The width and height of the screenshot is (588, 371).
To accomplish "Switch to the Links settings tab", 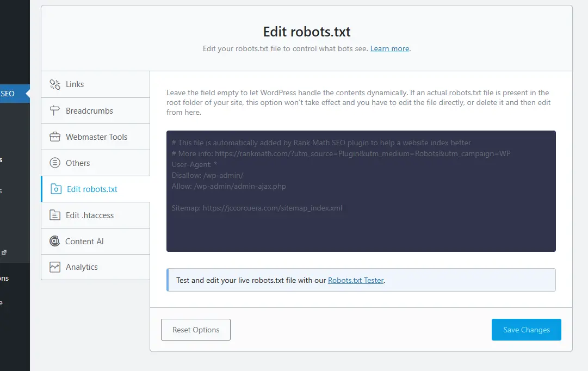I will click(74, 84).
